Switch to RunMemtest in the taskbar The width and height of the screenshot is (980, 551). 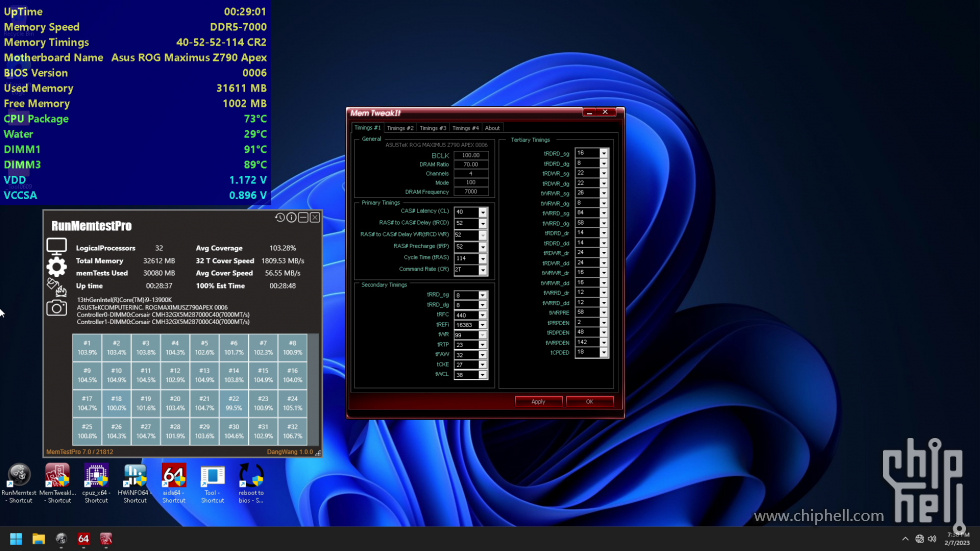[61, 539]
